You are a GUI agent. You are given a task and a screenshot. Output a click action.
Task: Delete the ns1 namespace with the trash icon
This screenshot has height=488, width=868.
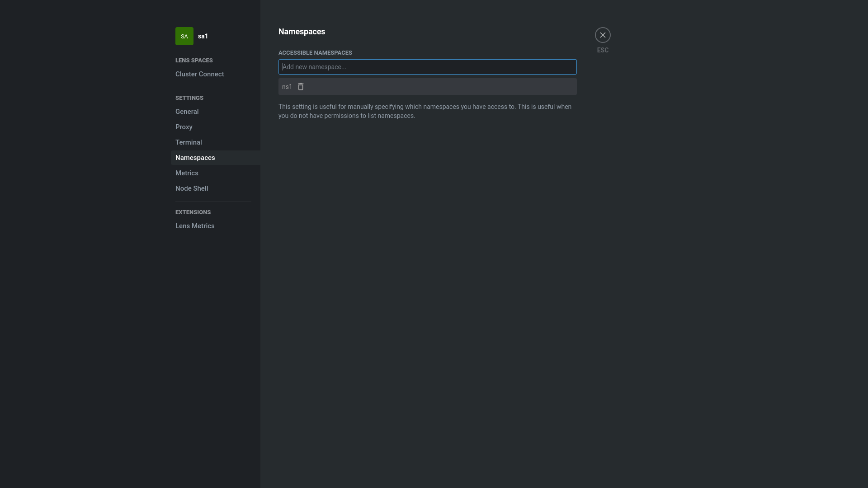(x=301, y=87)
